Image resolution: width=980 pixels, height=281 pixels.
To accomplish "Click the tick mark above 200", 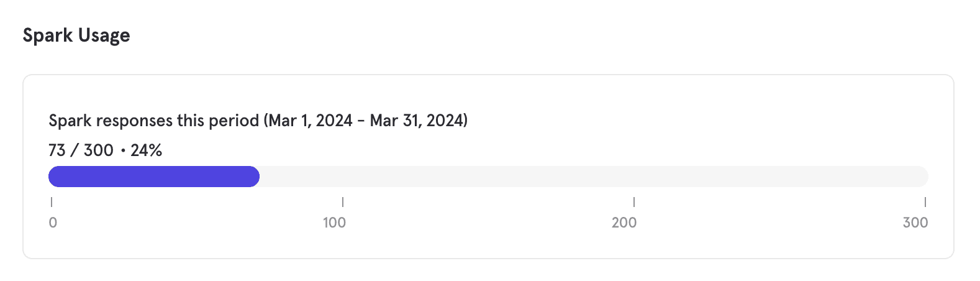I will point(634,202).
